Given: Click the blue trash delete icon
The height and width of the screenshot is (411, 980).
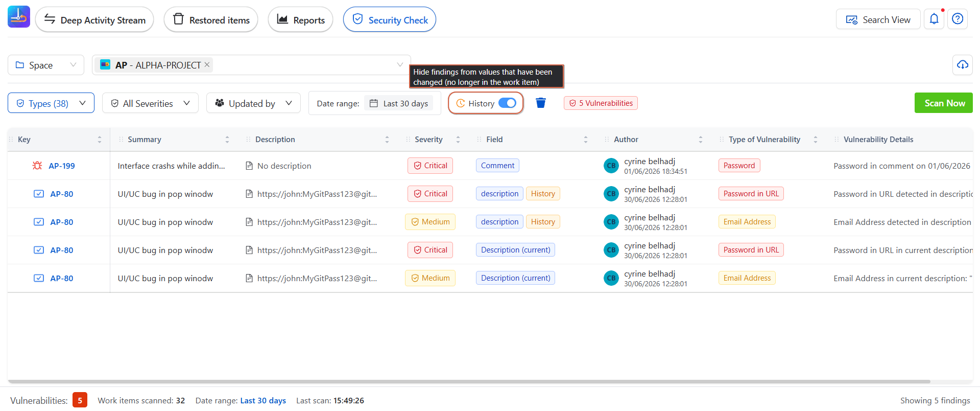Looking at the screenshot, I should (541, 103).
